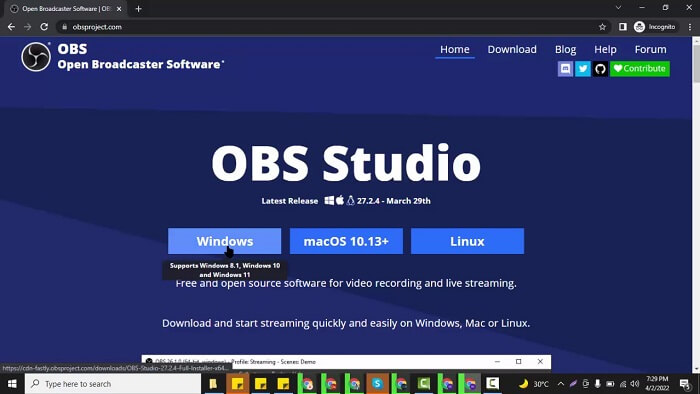
Task: Click the OBS app screenshot preview
Action: pos(346,363)
